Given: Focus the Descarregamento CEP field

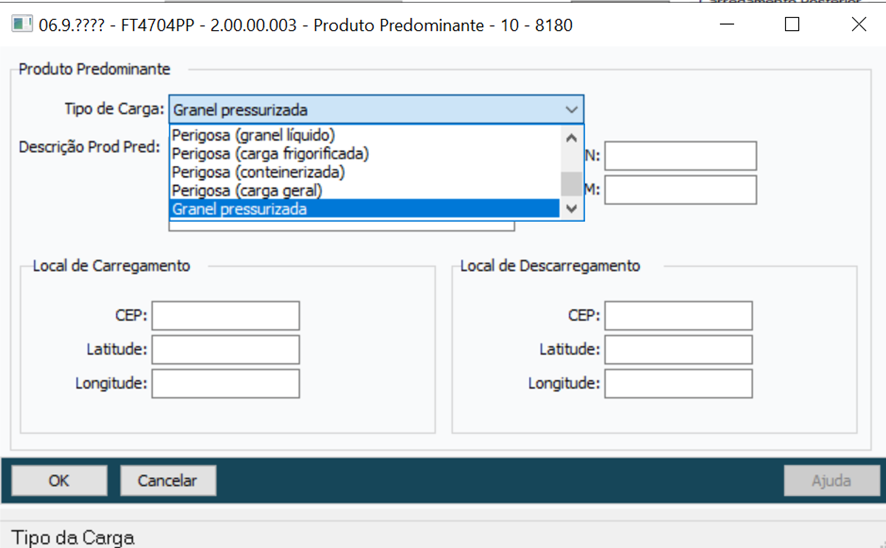Looking at the screenshot, I should point(678,316).
